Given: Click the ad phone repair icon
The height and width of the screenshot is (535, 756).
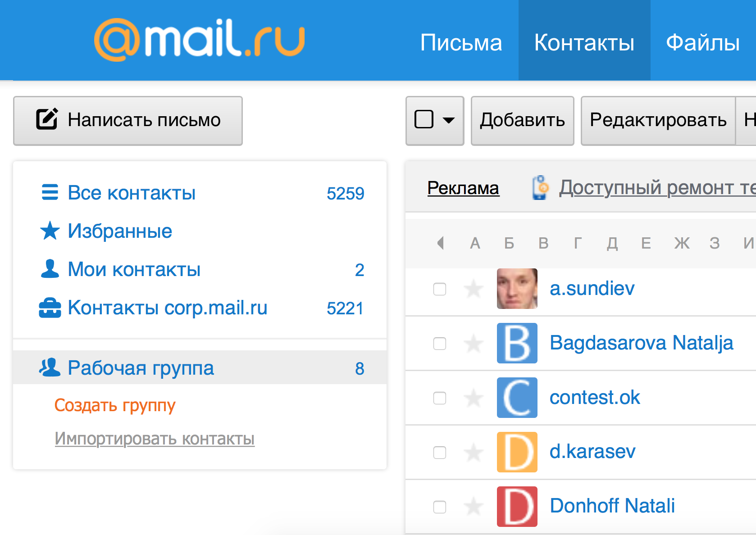Looking at the screenshot, I should 541,187.
